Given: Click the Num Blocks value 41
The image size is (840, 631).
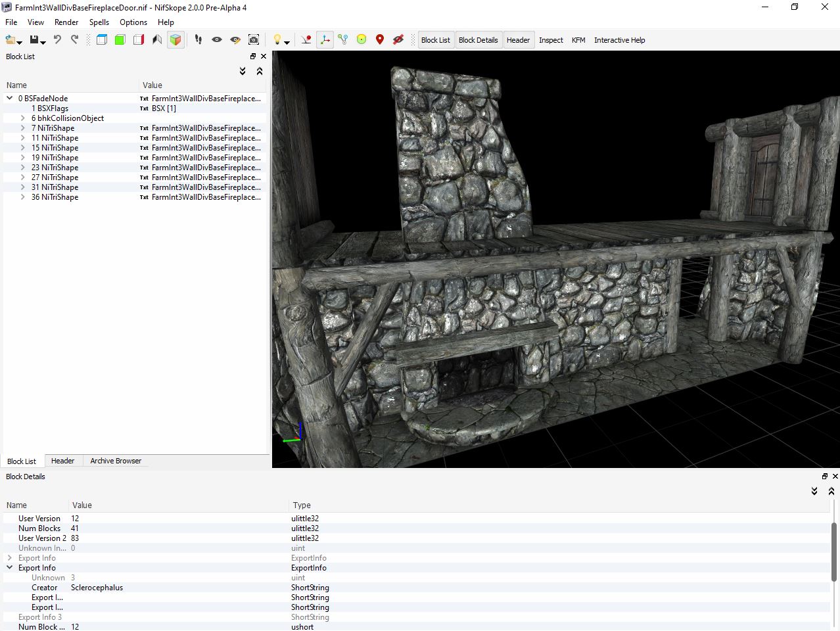Looking at the screenshot, I should tap(75, 528).
